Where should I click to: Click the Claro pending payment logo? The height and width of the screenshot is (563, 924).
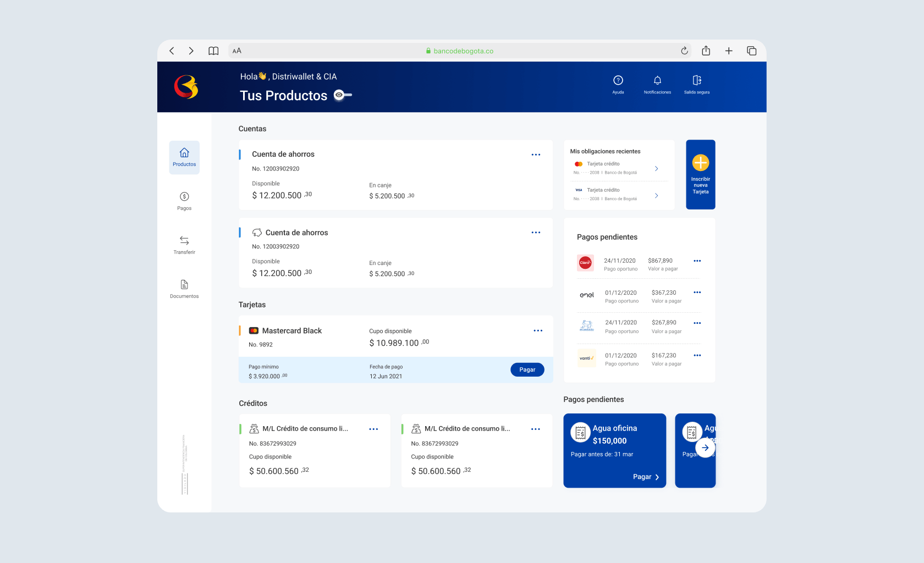[585, 263]
